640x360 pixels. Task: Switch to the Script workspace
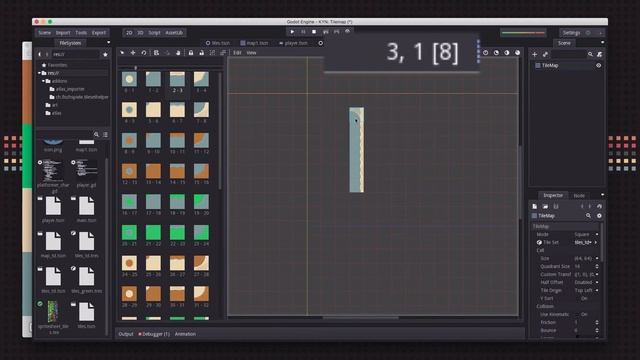point(154,33)
